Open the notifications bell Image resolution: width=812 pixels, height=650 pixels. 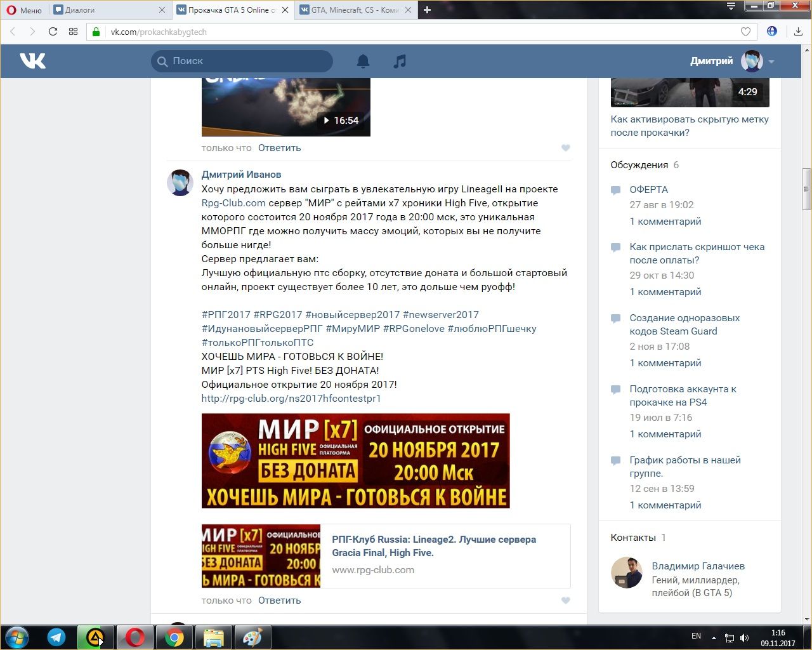tap(363, 61)
